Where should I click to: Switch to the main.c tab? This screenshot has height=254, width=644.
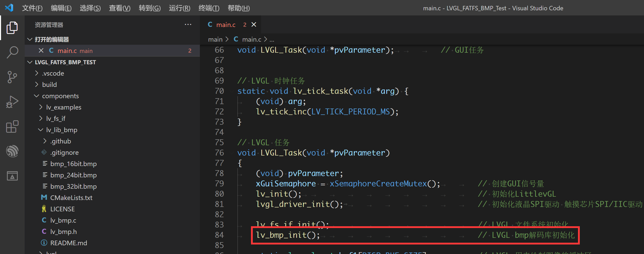(226, 24)
